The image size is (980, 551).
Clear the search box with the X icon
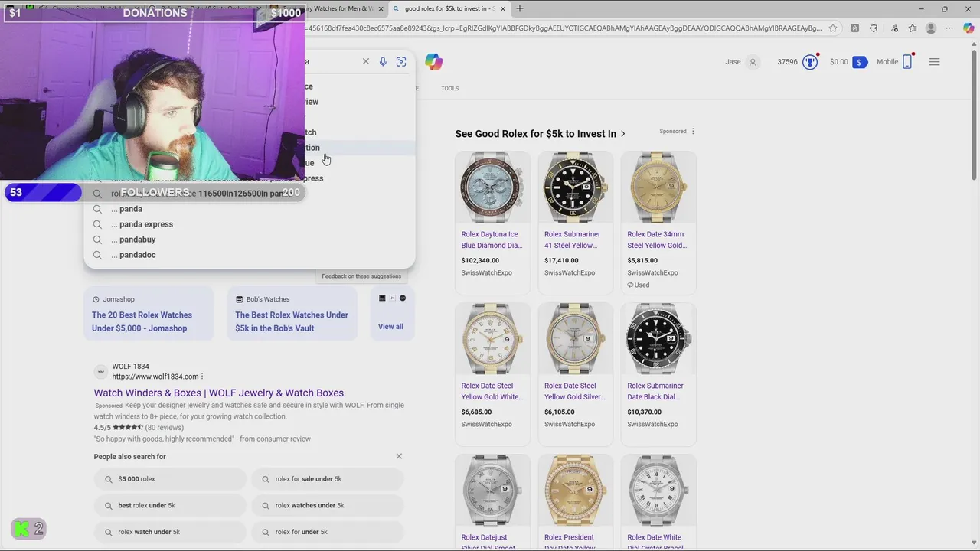(366, 61)
